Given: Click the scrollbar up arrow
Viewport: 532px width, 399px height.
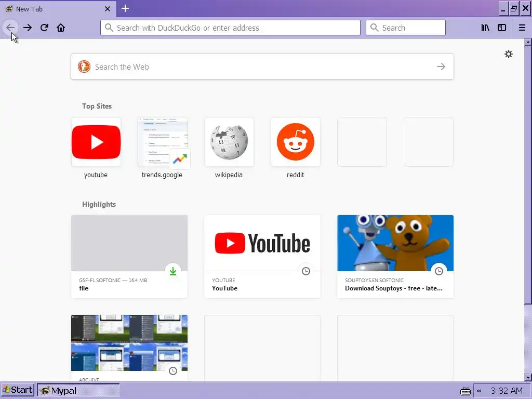Looking at the screenshot, I should [x=528, y=43].
